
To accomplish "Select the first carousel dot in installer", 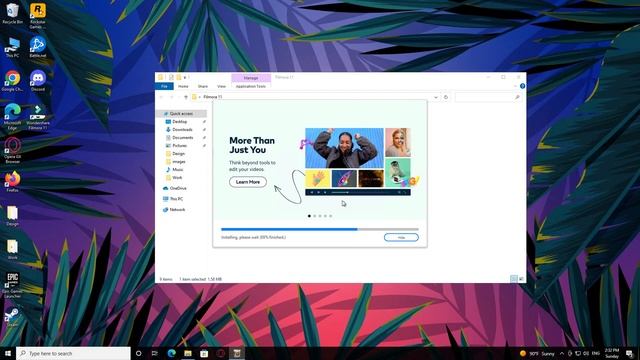I will coord(309,216).
